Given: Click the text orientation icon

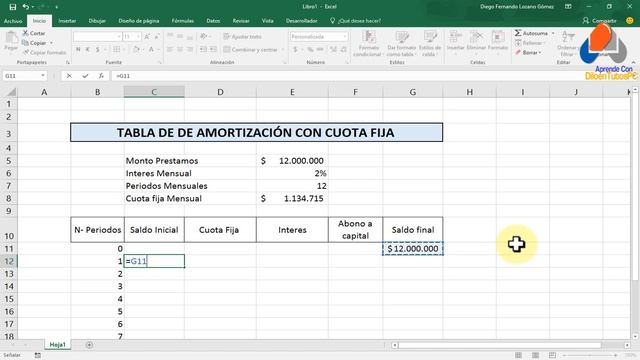Looking at the screenshot, I should 204,37.
